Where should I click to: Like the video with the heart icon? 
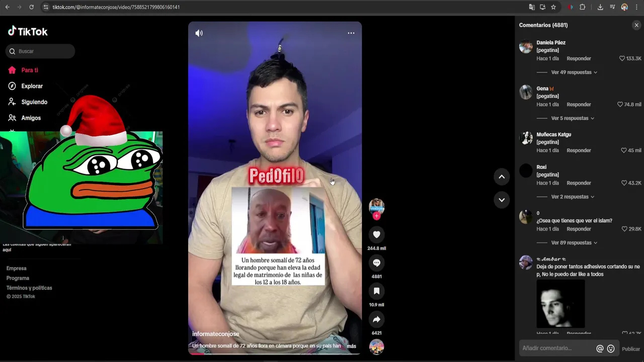coord(376,234)
